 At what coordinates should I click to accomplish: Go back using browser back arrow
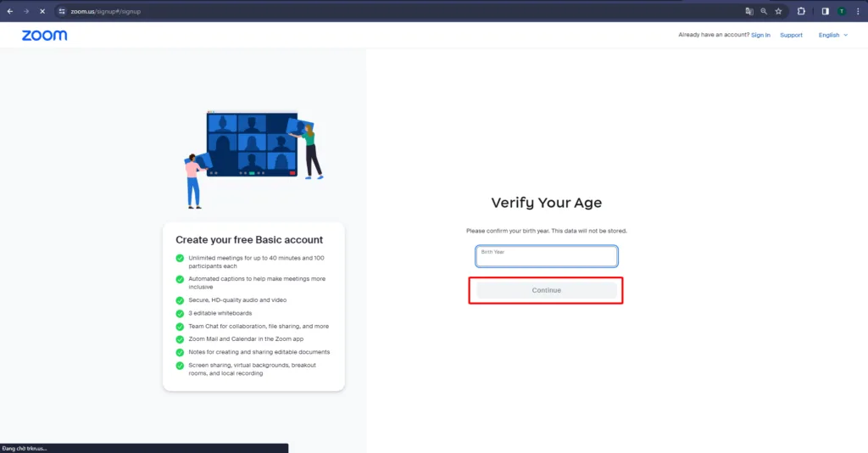9,11
